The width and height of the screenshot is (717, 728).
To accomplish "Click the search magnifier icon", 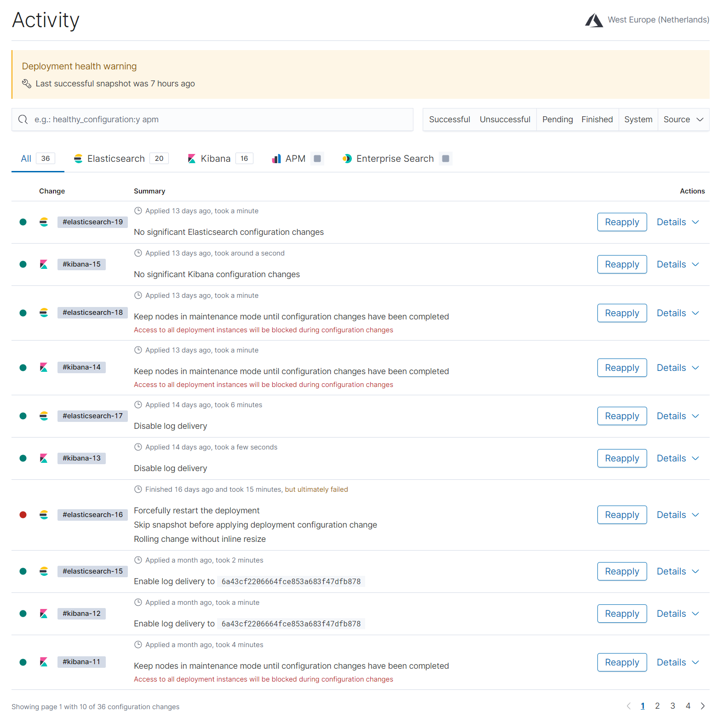I will (23, 119).
